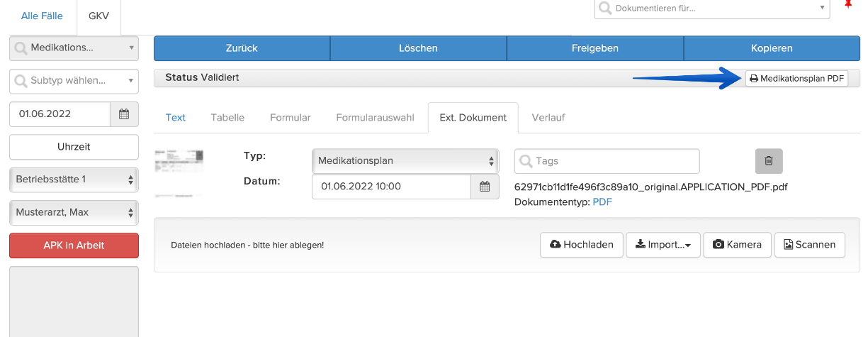Click the Freigeben button
Viewport: 868px width, 337px height.
(x=595, y=48)
